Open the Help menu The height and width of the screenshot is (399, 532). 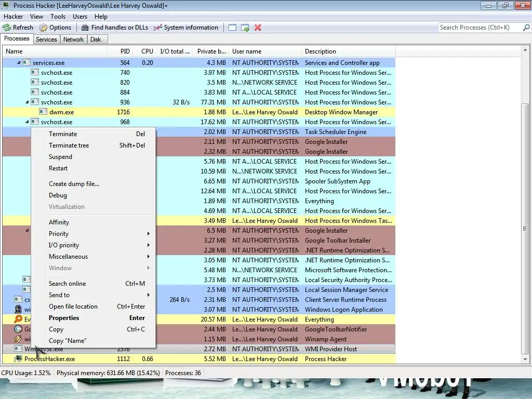click(101, 16)
